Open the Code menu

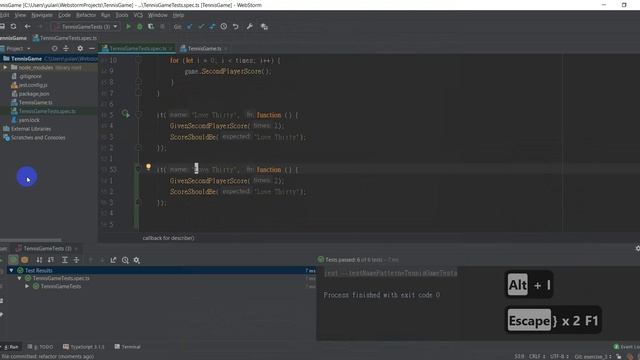64,15
